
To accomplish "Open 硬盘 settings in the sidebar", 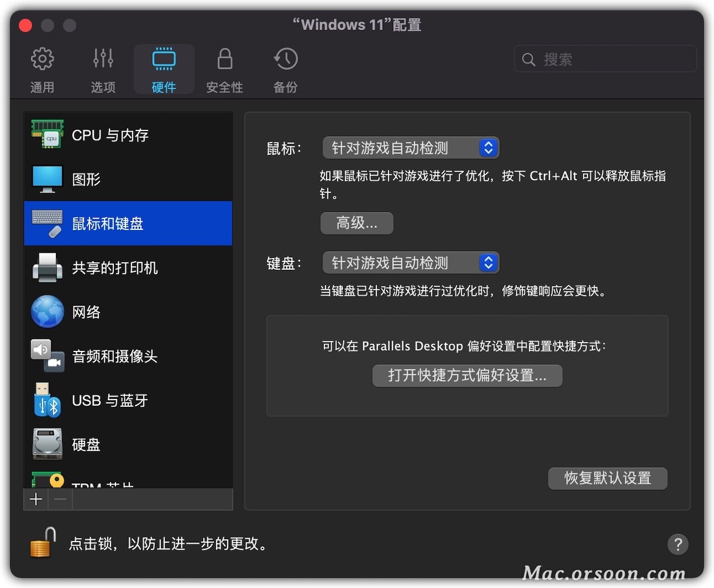I will point(128,445).
